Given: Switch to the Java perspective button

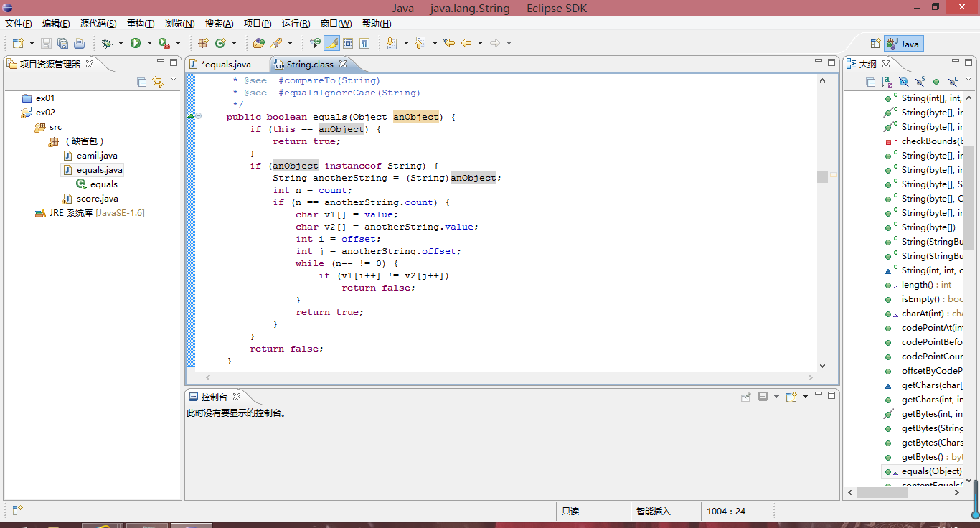Looking at the screenshot, I should (903, 44).
